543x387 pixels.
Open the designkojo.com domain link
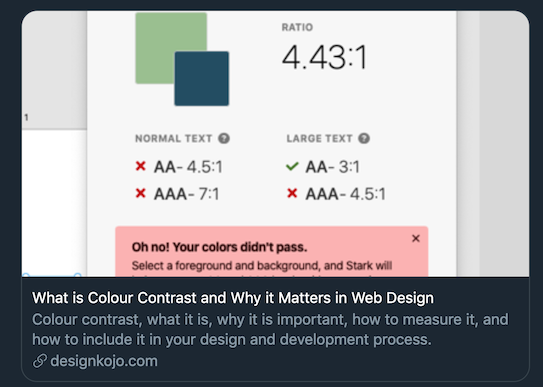104,361
